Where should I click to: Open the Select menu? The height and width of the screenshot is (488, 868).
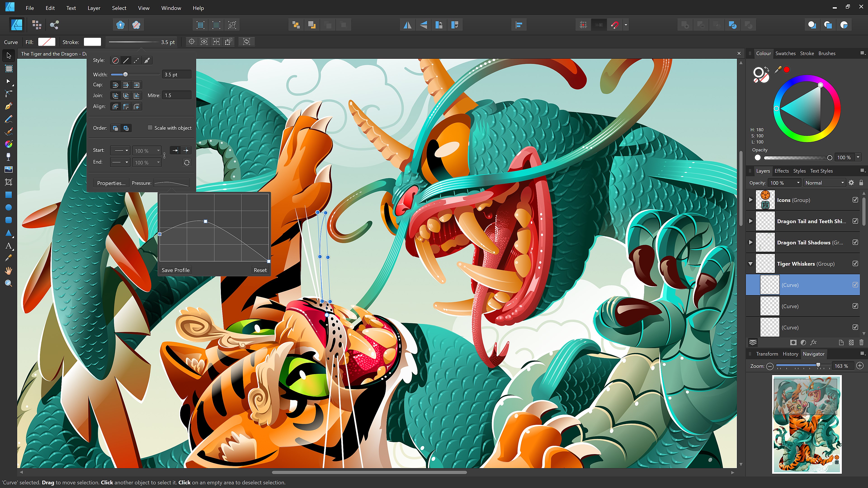[x=119, y=8]
